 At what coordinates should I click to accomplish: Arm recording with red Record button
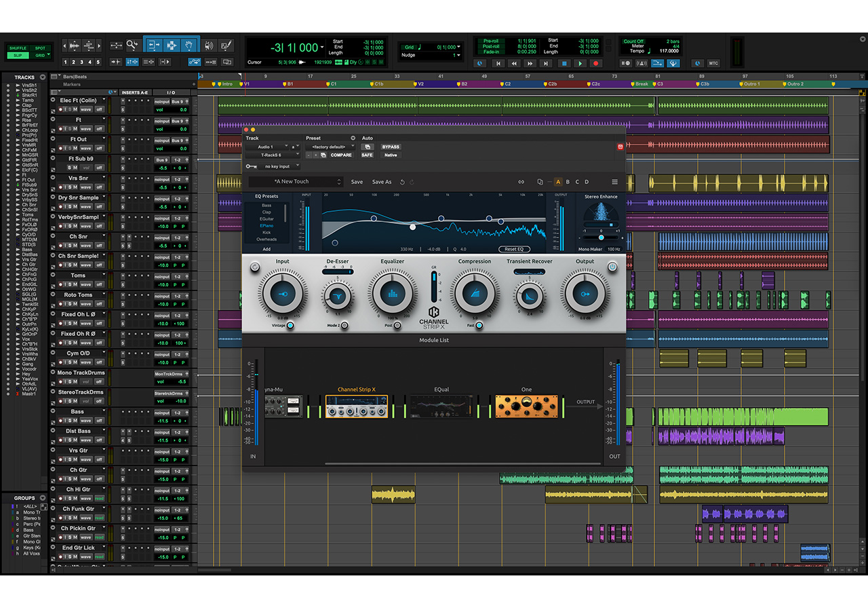(596, 63)
